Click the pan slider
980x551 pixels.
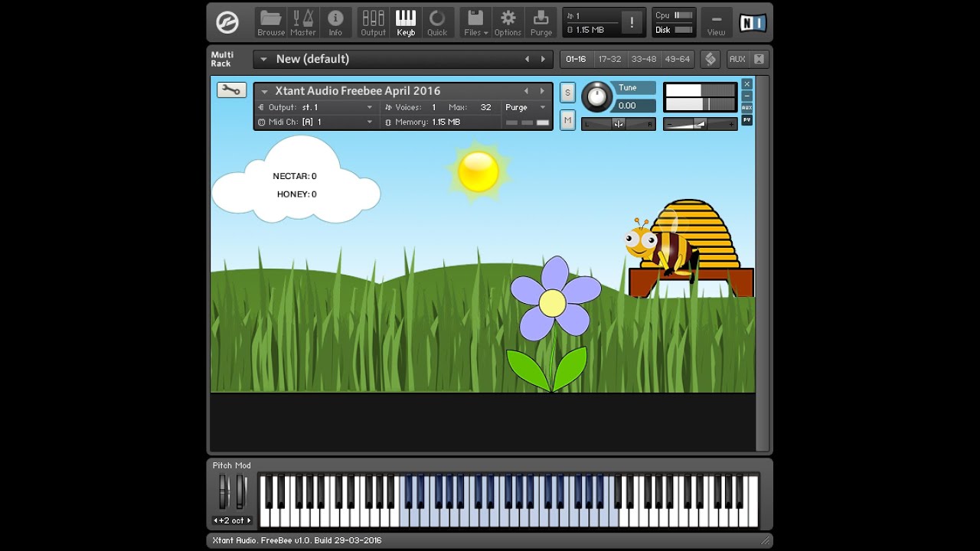point(619,124)
